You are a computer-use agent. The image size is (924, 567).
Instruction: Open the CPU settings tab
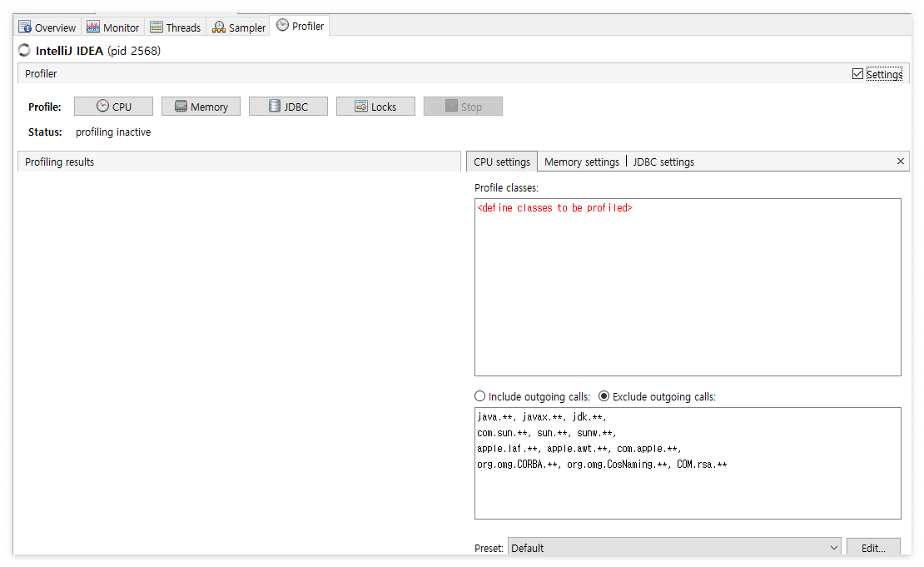pos(502,162)
